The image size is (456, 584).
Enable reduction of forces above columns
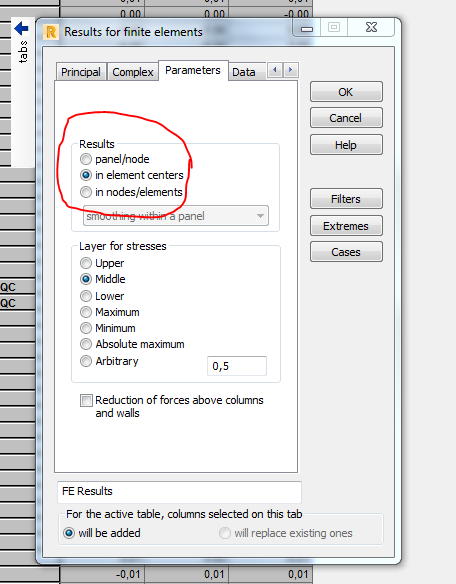86,401
